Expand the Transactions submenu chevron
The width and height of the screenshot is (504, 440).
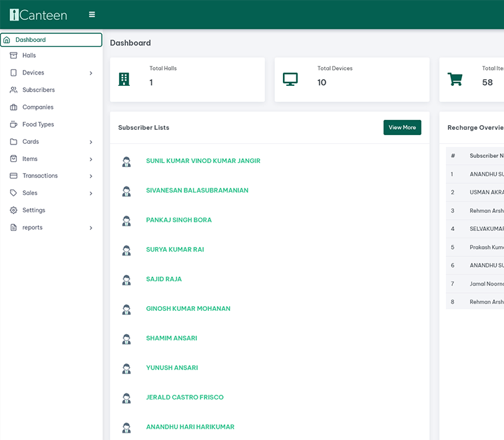(91, 176)
